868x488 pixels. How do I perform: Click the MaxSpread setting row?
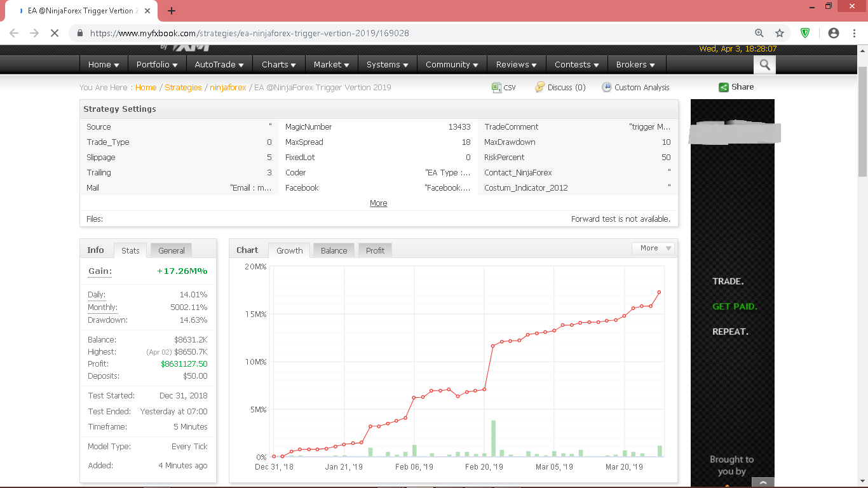(x=378, y=142)
